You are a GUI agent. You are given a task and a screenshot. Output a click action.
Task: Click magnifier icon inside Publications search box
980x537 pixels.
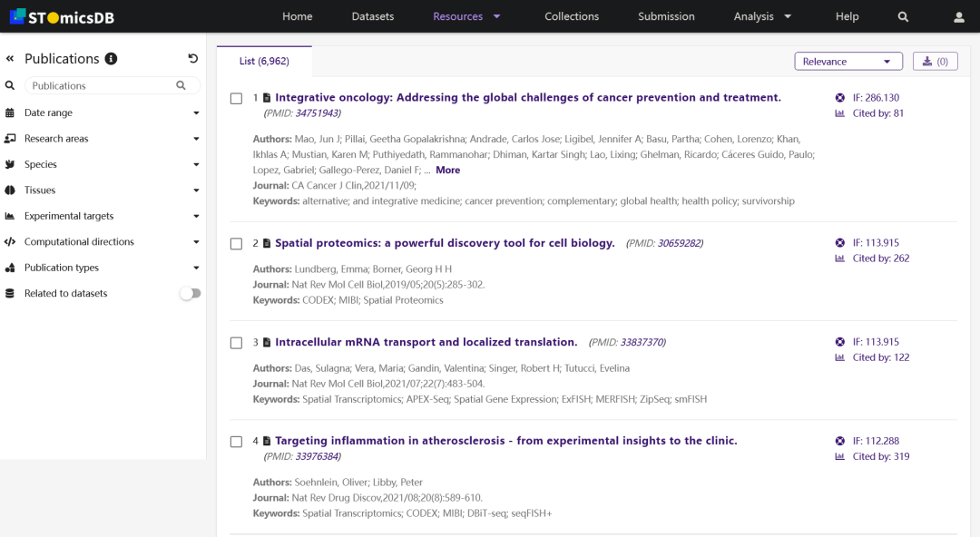181,85
